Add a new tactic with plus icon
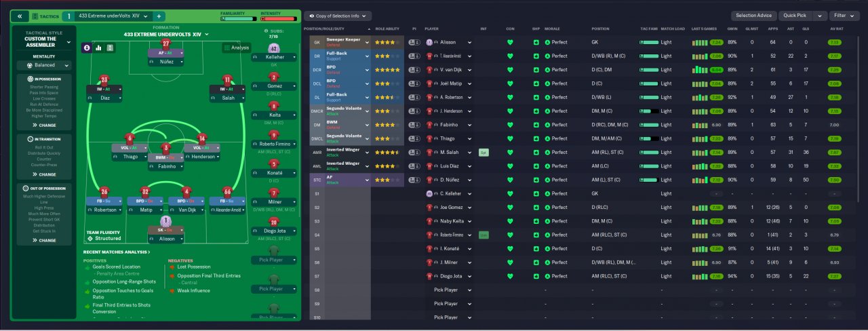 pyautogui.click(x=158, y=16)
